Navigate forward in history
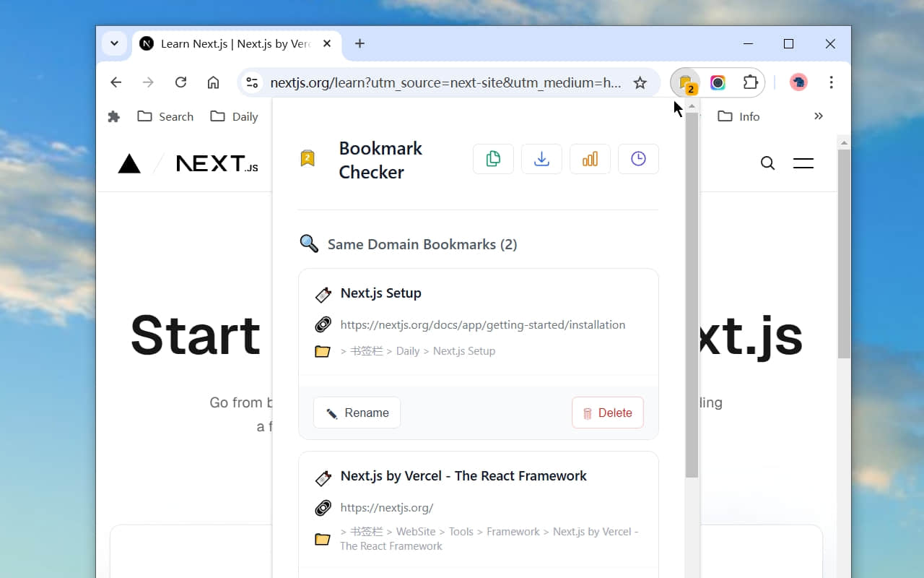 tap(148, 82)
